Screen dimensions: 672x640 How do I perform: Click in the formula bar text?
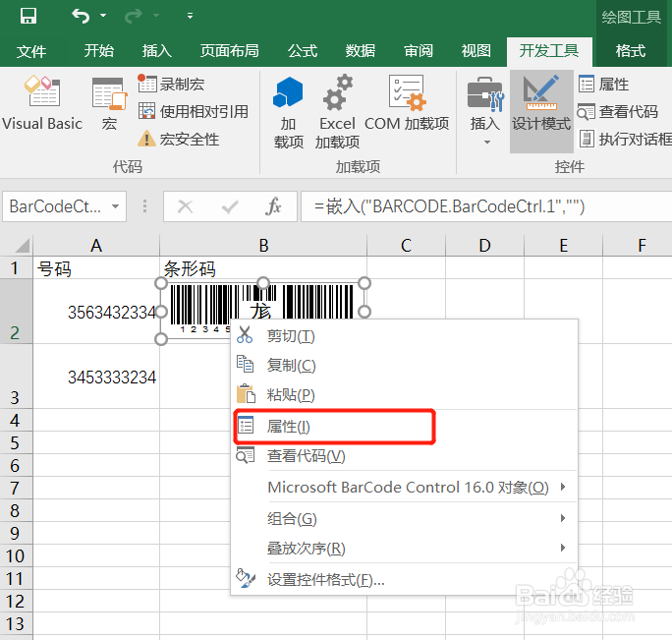pyautogui.click(x=449, y=206)
